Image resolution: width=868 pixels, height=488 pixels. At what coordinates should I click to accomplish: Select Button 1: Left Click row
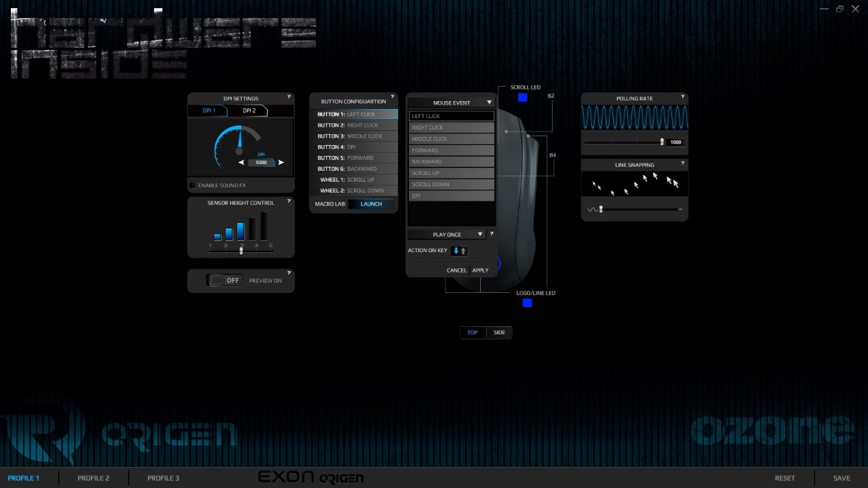point(355,115)
